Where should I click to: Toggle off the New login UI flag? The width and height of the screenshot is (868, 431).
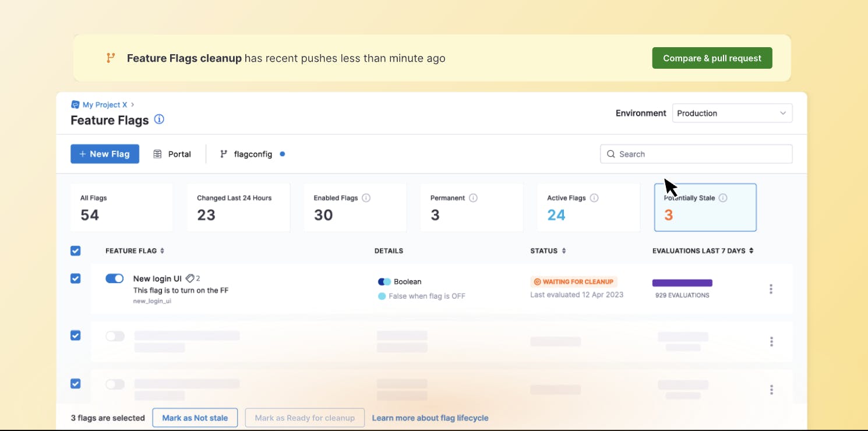114,278
